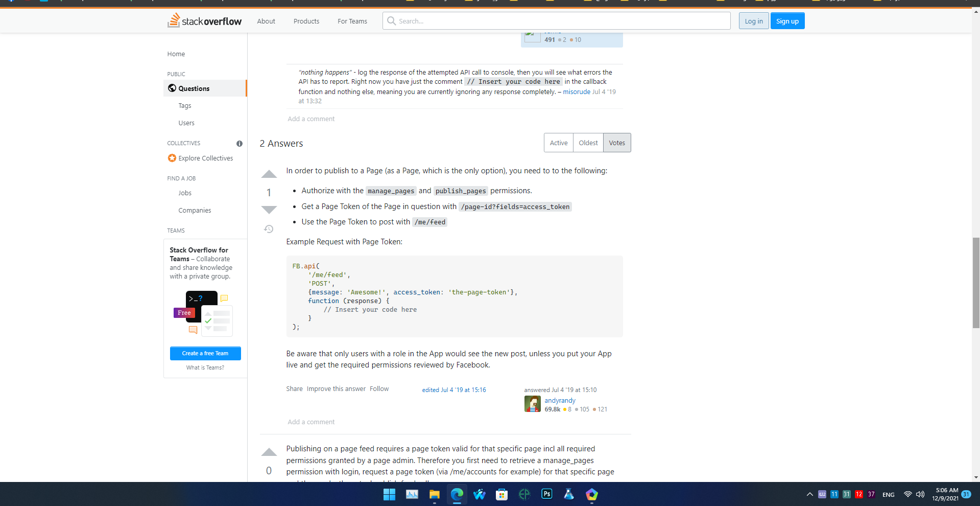Click scrollbar down arrow
Image resolution: width=980 pixels, height=506 pixels.
pos(976,477)
